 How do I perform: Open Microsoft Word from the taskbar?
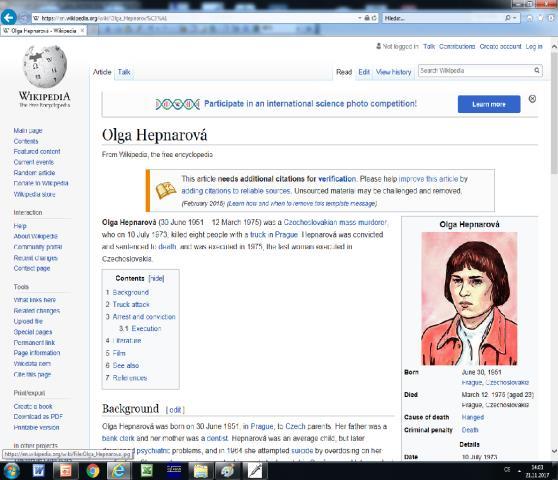[38, 471]
